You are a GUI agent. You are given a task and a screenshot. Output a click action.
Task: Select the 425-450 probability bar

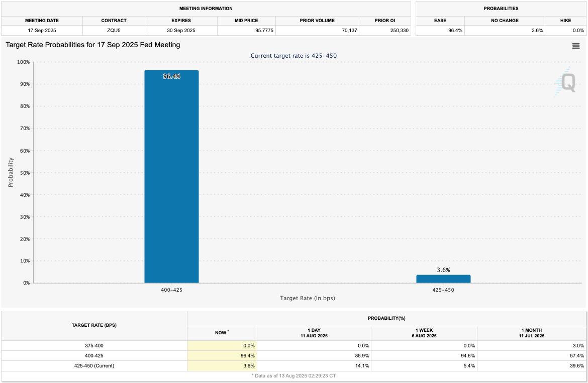(444, 279)
